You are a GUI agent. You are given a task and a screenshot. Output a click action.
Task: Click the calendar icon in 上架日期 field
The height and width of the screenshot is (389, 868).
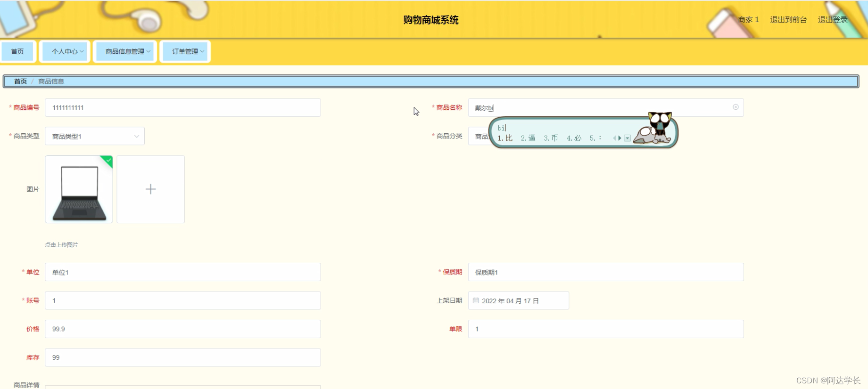(x=476, y=300)
